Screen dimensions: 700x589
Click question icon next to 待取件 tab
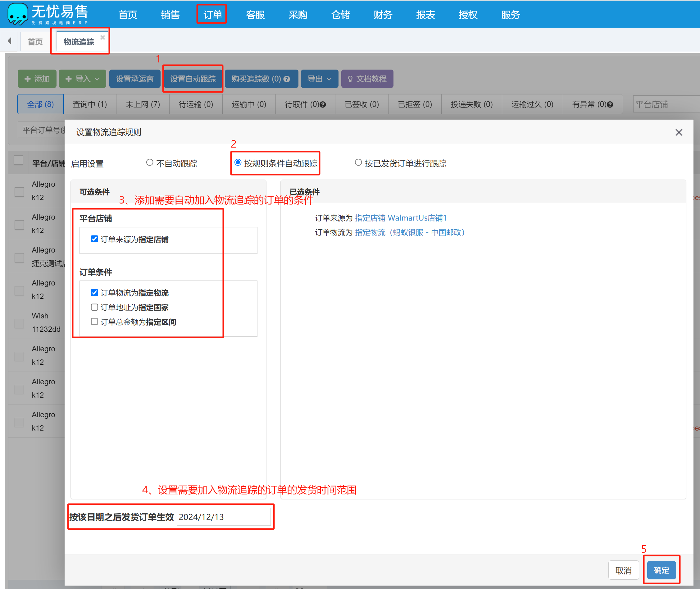[x=323, y=105]
